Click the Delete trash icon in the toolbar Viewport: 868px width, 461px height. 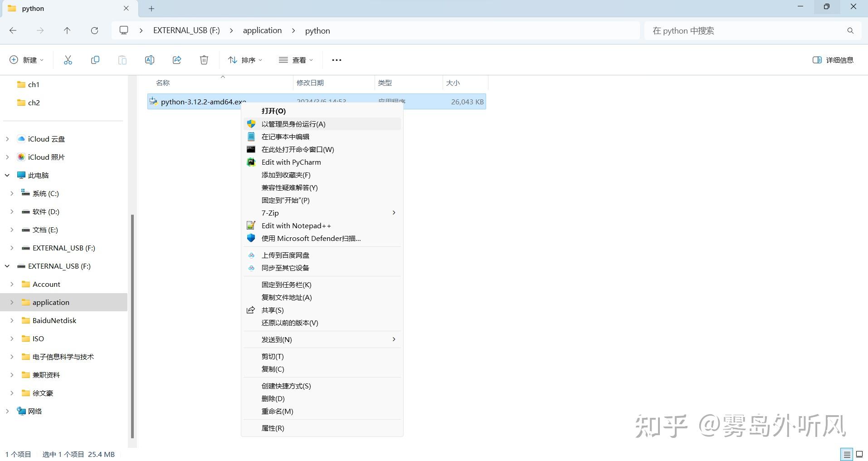(204, 59)
